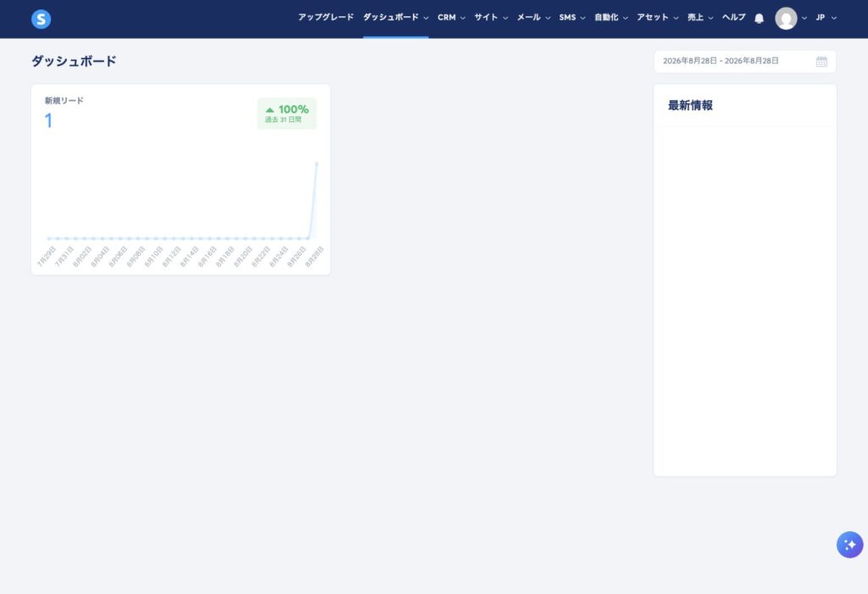
Task: Click the ダッシュボード page title
Action: tap(74, 61)
